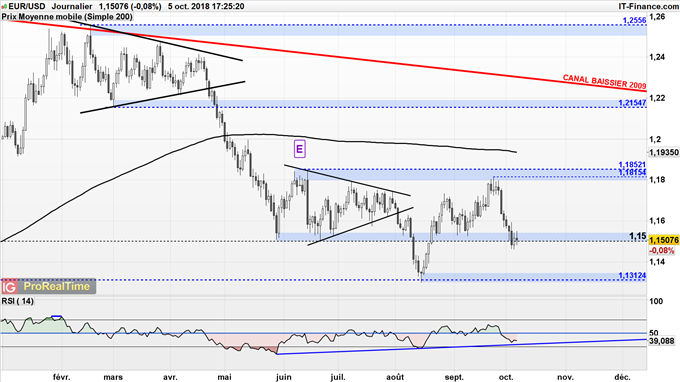Image resolution: width=680 pixels, height=382 pixels.
Task: Click the Prix Moyenne mobile (Simple 200) label
Action: click(x=67, y=17)
